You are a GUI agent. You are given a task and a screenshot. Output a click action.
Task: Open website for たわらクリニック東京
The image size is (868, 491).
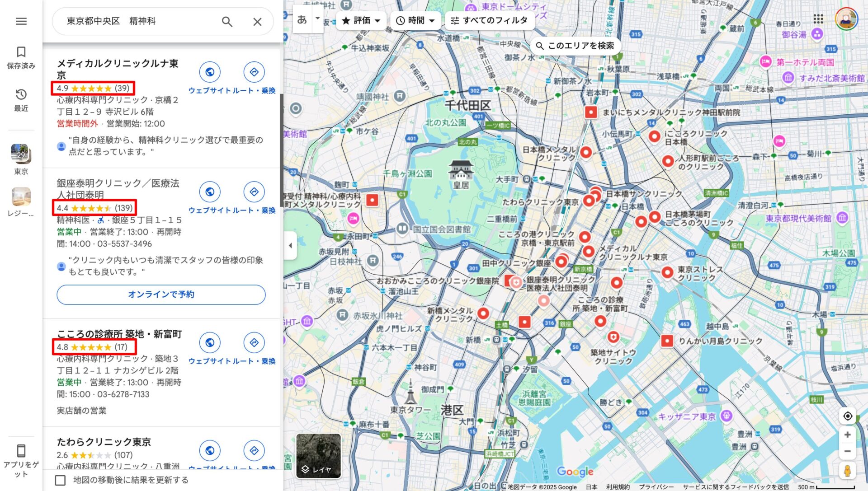(x=210, y=450)
